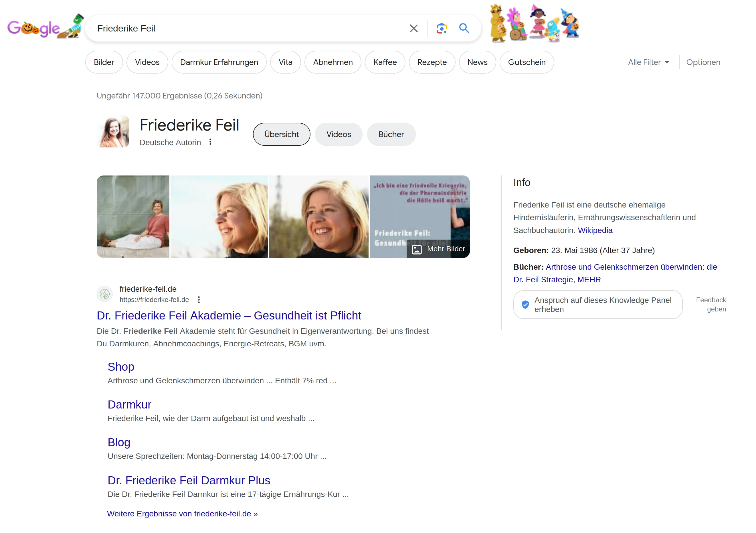The height and width of the screenshot is (533, 756).
Task: Open the Optionen search tools
Action: 703,62
